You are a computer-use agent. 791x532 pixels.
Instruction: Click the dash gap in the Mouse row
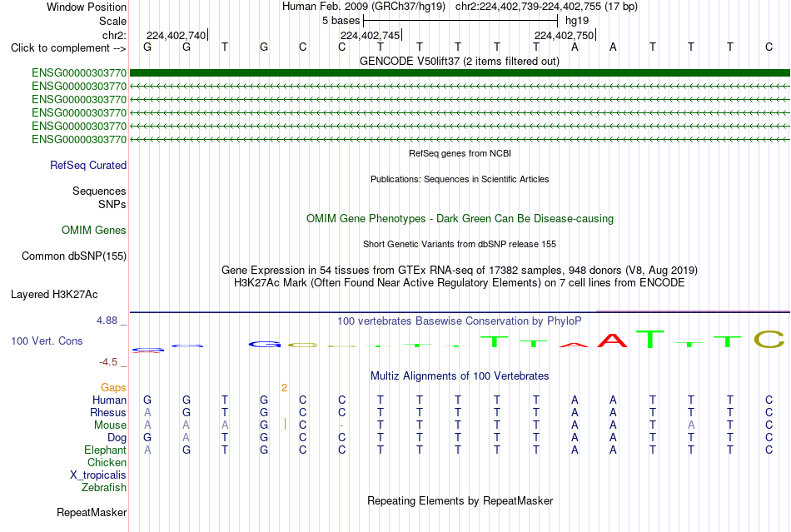tap(342, 425)
